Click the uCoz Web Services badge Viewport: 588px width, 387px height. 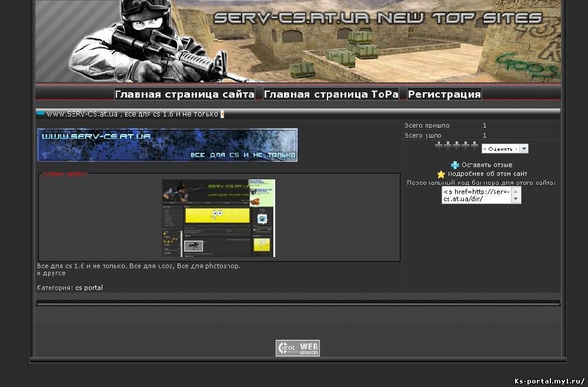298,348
